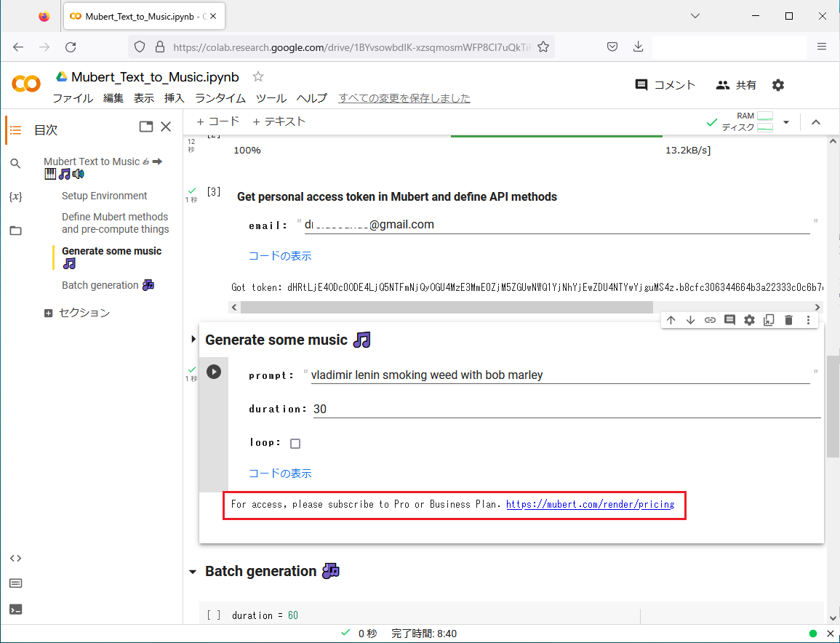Open cell settings gear in cell toolbar
The width and height of the screenshot is (840, 643).
(749, 320)
